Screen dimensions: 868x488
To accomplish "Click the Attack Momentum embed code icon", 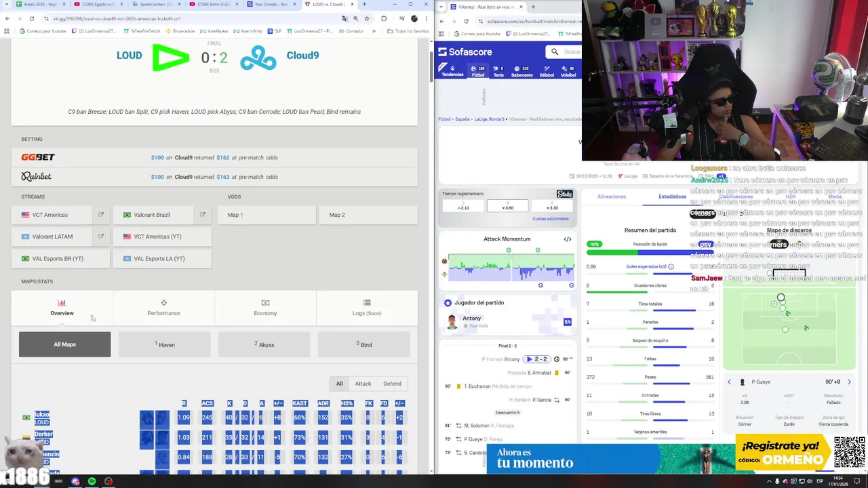I will pos(568,239).
